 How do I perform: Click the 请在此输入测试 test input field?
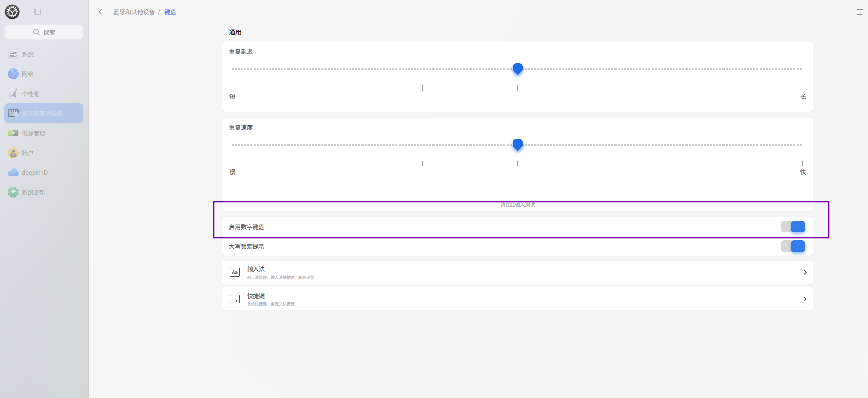point(517,204)
